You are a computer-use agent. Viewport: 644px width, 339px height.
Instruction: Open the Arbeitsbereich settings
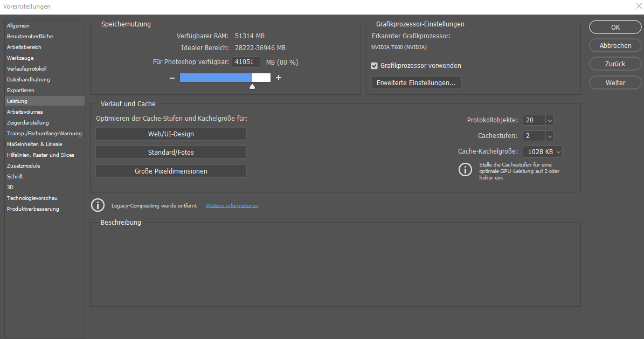pyautogui.click(x=44, y=47)
